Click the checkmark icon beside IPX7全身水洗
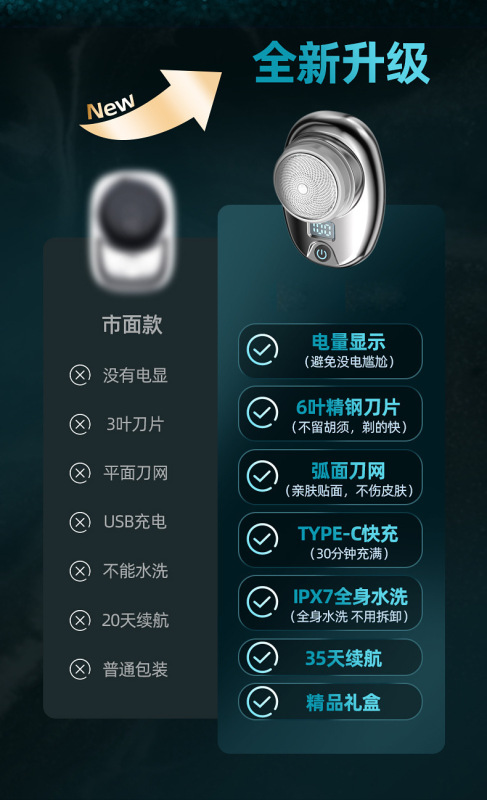The width and height of the screenshot is (487, 800). pos(262,602)
